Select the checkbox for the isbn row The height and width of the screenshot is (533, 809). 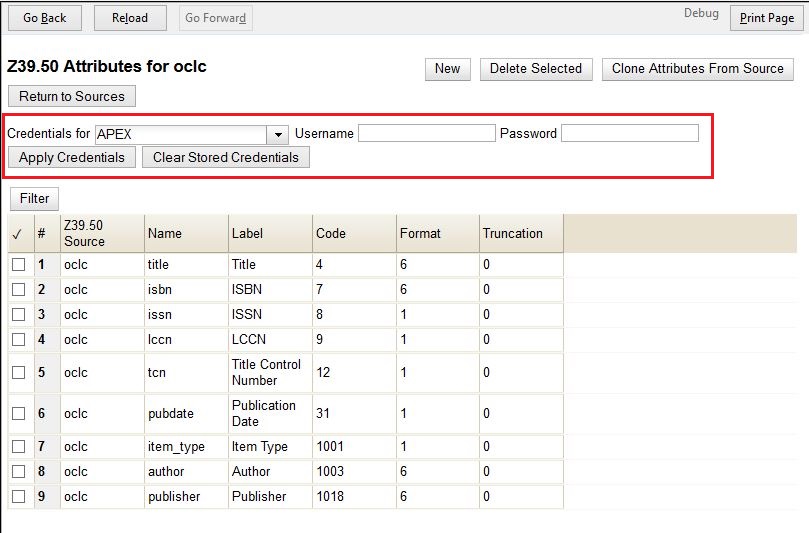coord(18,290)
